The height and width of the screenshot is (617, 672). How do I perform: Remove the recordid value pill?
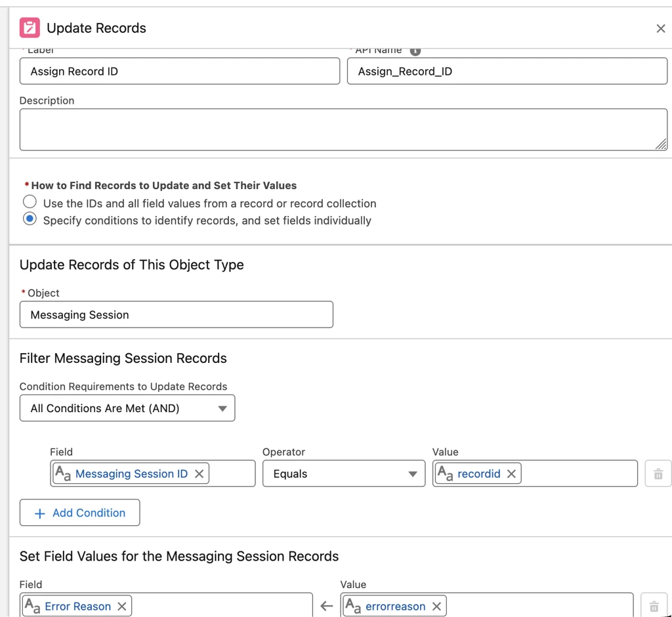point(511,474)
